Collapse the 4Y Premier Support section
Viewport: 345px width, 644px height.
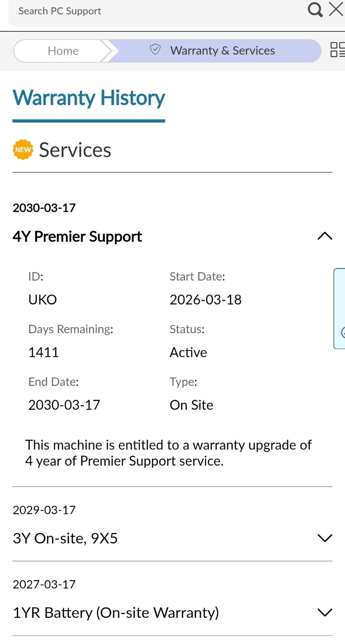pyautogui.click(x=325, y=236)
